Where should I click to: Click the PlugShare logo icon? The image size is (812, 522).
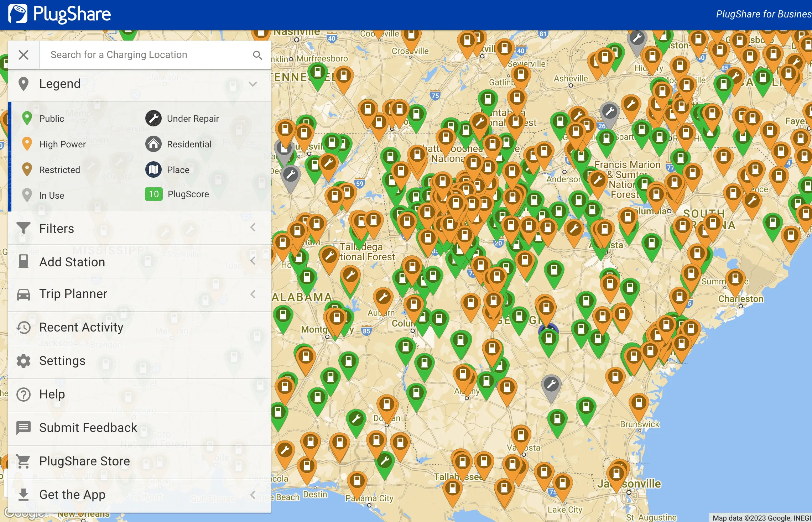(x=18, y=14)
